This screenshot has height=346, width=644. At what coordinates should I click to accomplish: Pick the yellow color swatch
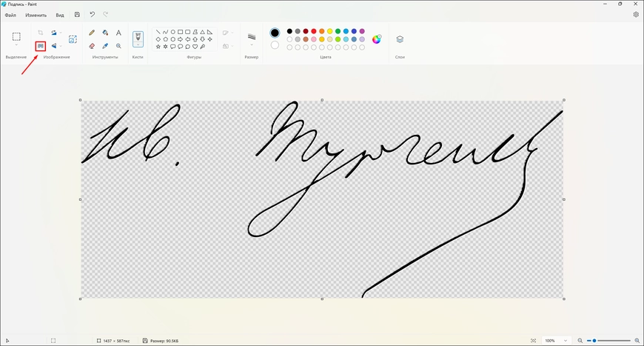pyautogui.click(x=330, y=31)
